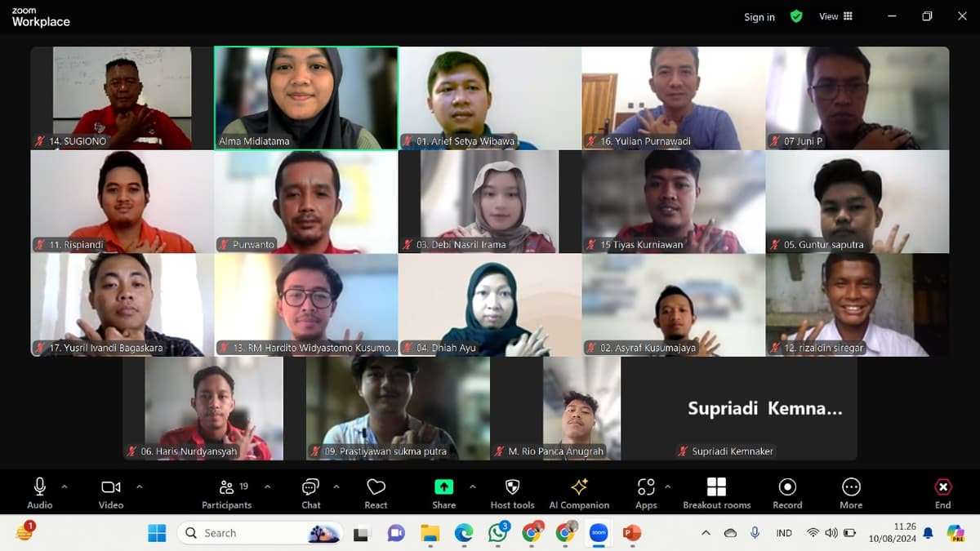Image resolution: width=980 pixels, height=551 pixels.
Task: Open the View layout menu
Action: click(x=835, y=16)
